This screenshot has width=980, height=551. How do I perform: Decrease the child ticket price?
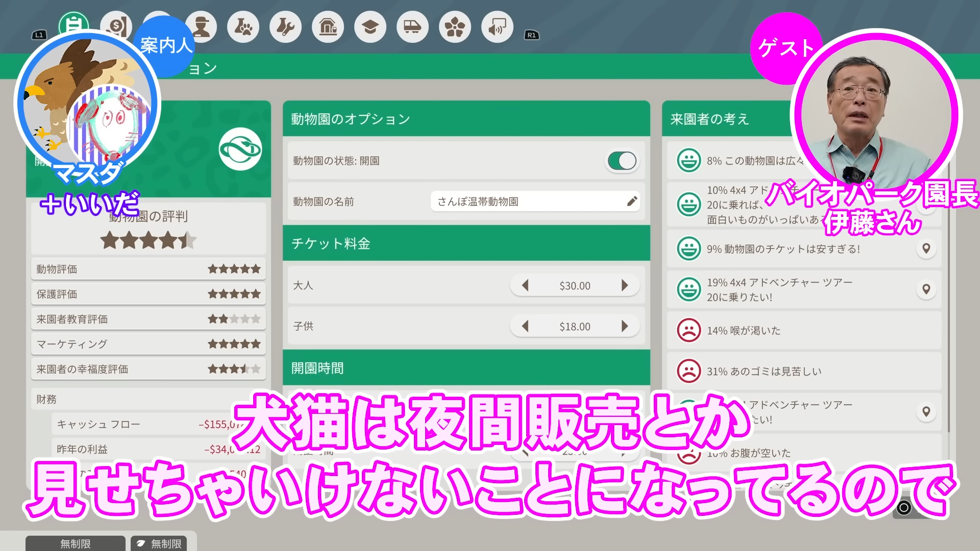pos(525,327)
